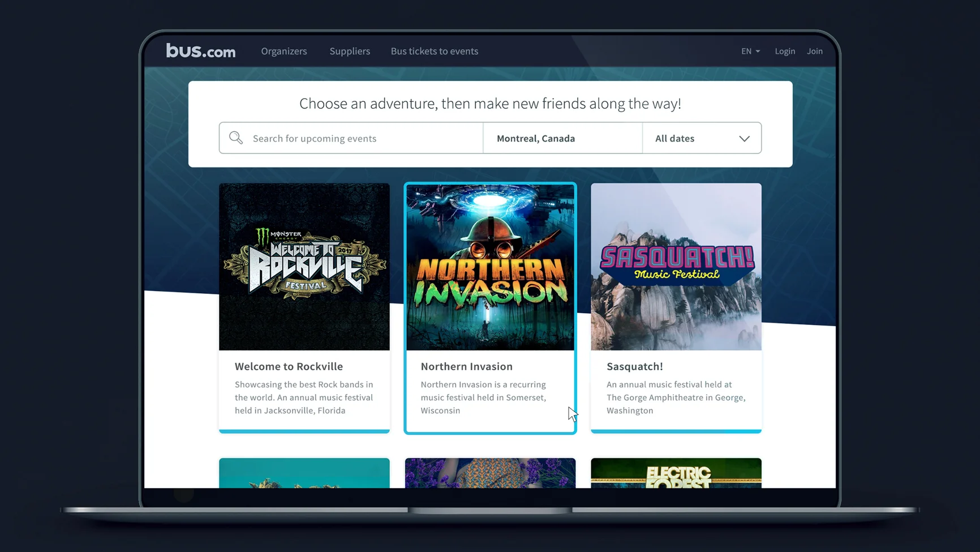Open the Organizers menu item
The width and height of the screenshot is (980, 552).
click(284, 51)
